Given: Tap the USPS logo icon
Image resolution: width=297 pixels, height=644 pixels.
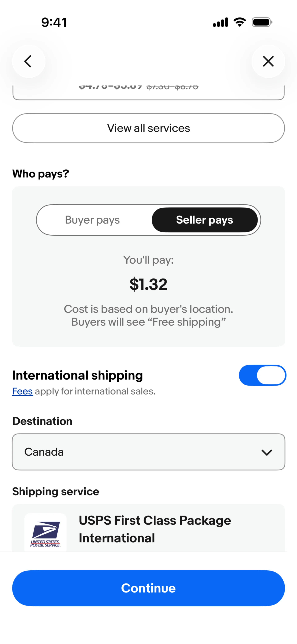Looking at the screenshot, I should coord(45,532).
